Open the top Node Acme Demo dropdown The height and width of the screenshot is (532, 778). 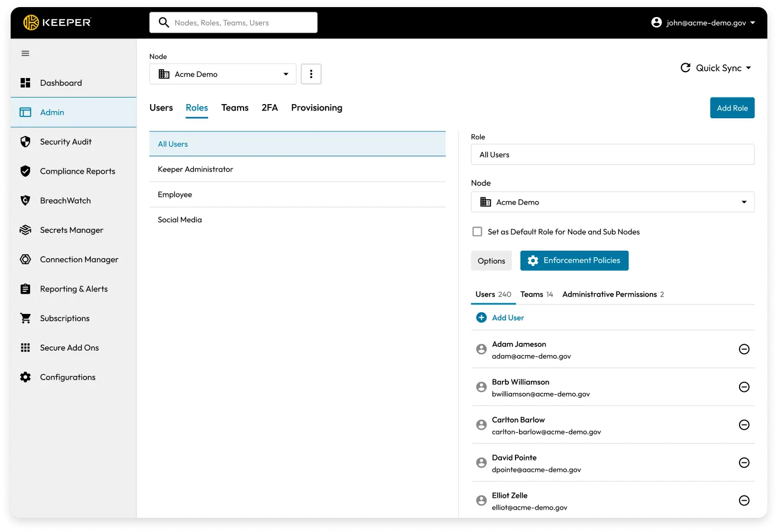(x=223, y=74)
